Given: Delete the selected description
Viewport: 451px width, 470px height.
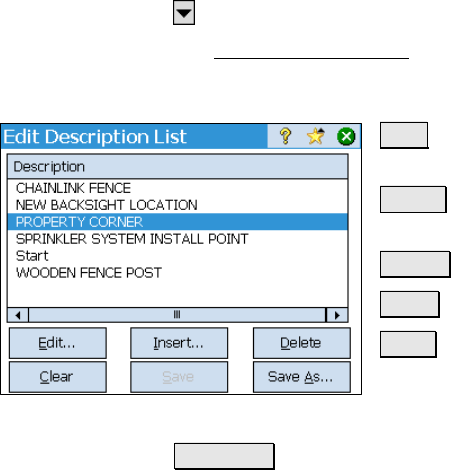Looking at the screenshot, I should [302, 343].
